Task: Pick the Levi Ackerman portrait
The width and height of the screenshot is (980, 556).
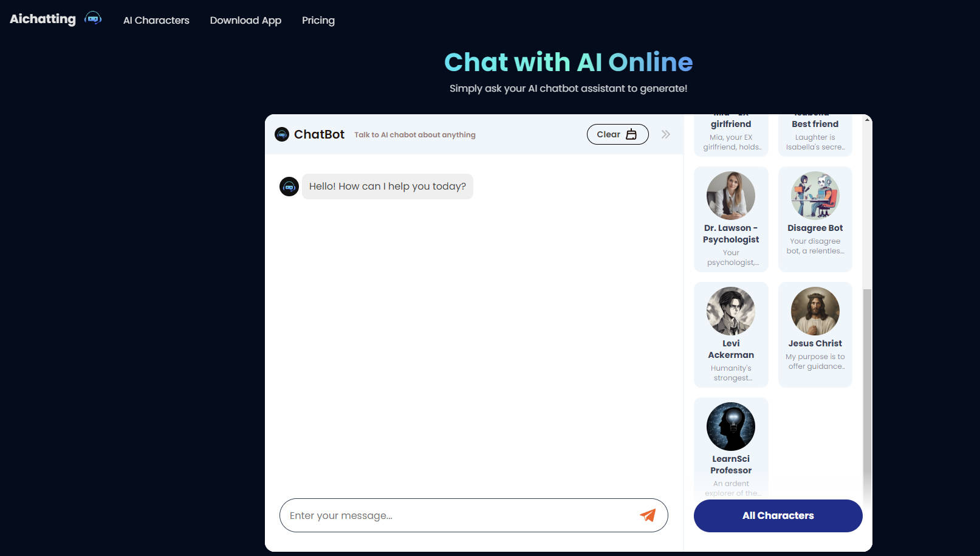Action: [x=731, y=311]
